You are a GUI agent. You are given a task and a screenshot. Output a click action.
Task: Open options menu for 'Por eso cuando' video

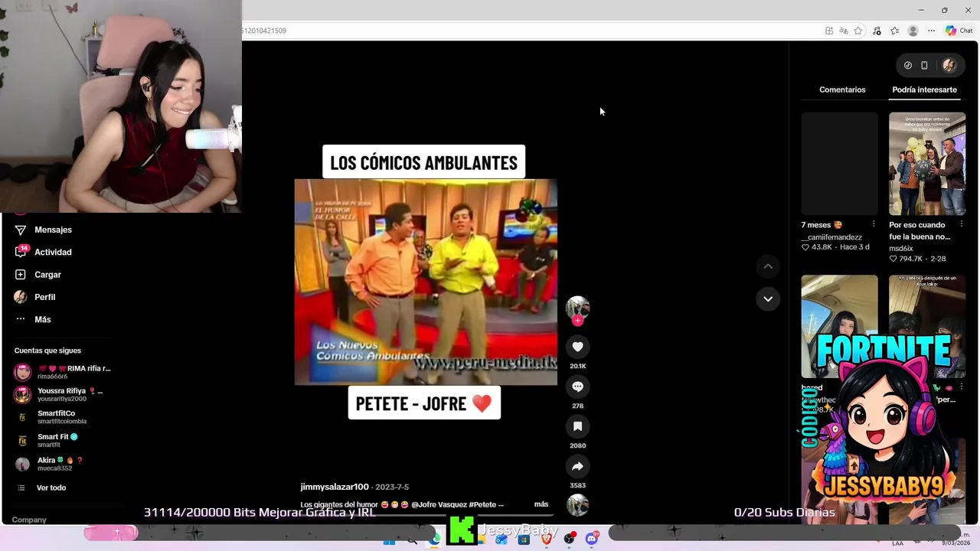point(962,224)
